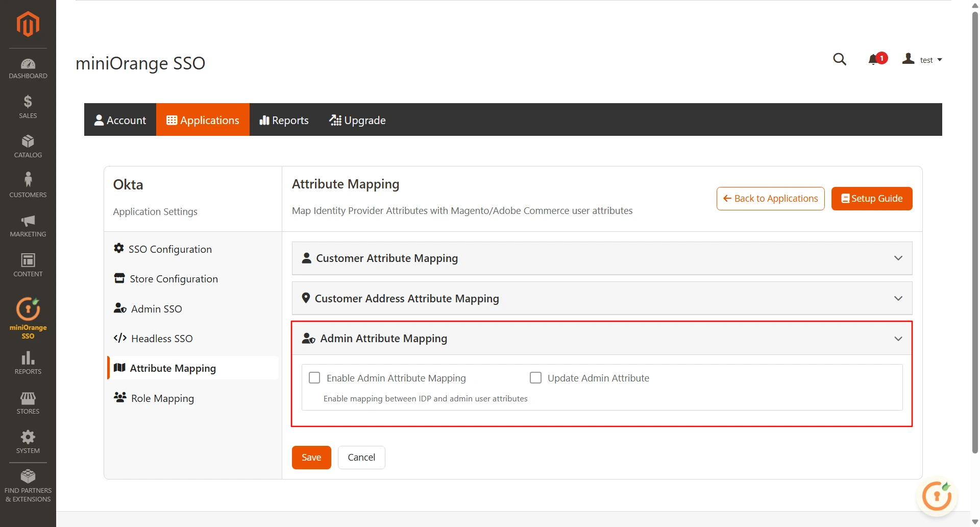Select the miniOrange SSO sidebar icon
This screenshot has width=980, height=527.
[x=28, y=317]
